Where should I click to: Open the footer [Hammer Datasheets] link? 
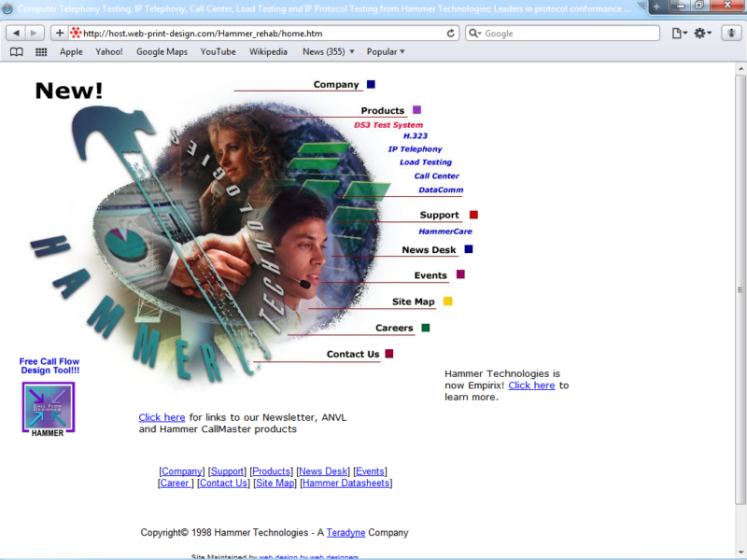346,483
